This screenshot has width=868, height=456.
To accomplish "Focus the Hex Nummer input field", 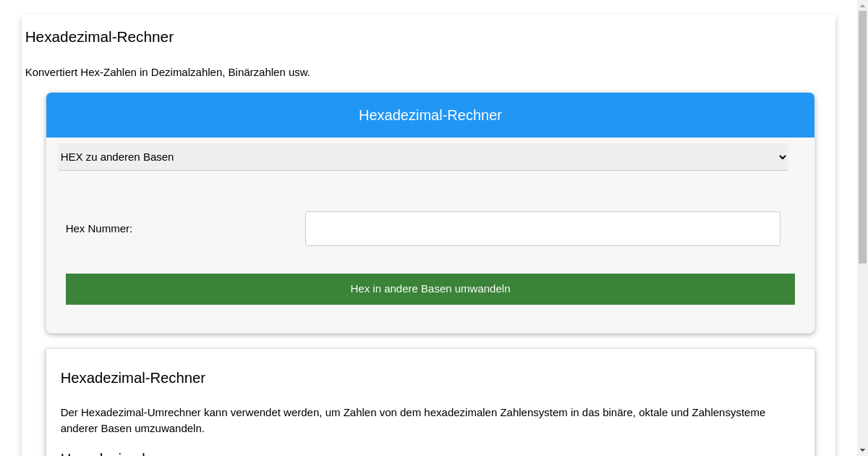I will pyautogui.click(x=542, y=229).
